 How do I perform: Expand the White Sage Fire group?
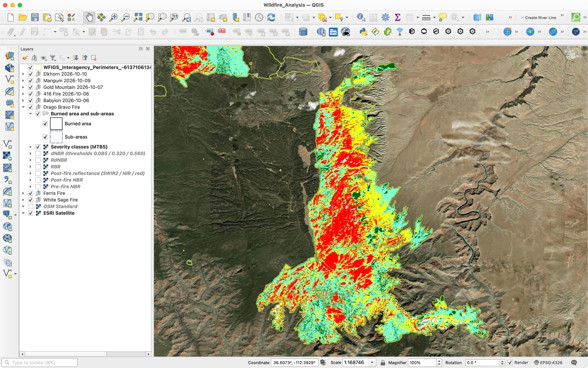pos(23,200)
